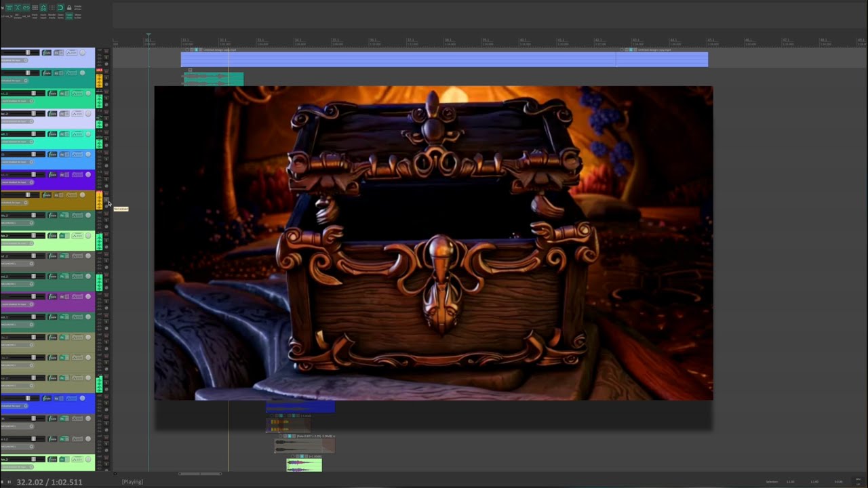This screenshot has width=868, height=488.
Task: Click the chain link icon in top toolbar
Action: pos(26,8)
